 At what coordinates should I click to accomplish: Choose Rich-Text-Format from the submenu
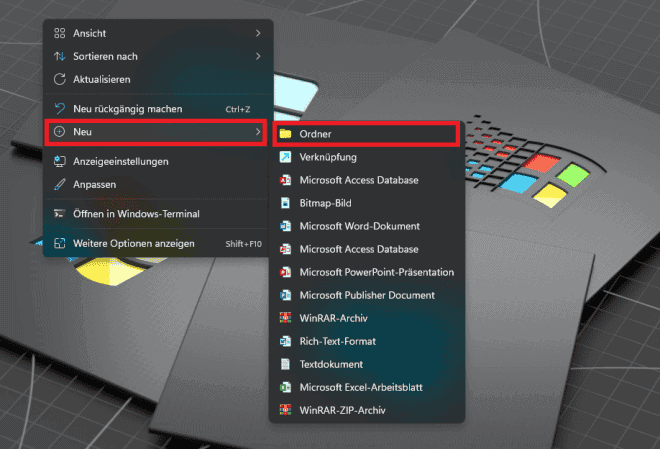(x=338, y=341)
